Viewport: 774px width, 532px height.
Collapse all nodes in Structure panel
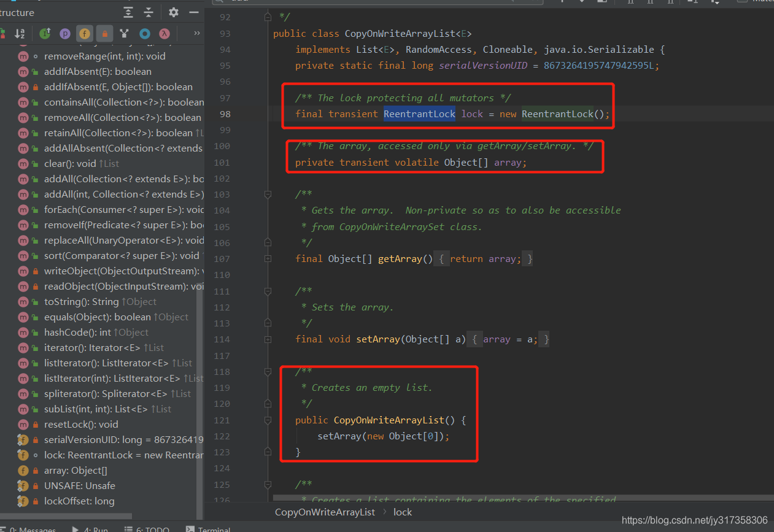click(x=149, y=12)
